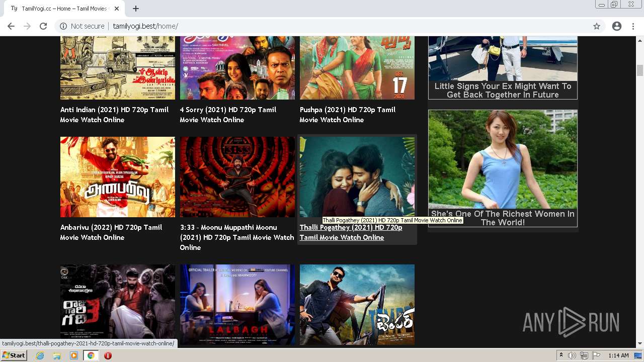Go back to the previous page

coord(11,26)
